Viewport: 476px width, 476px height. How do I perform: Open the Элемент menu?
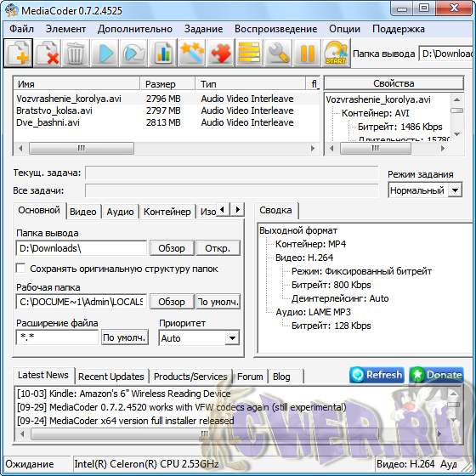coord(65,29)
